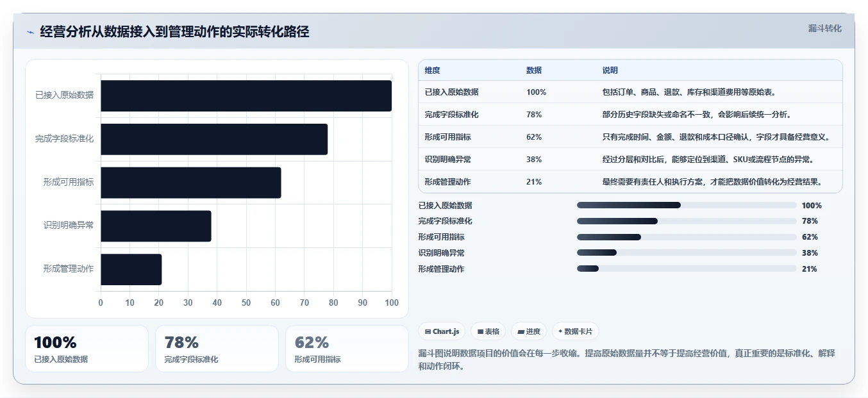
Task: Click the 38% value in the table
Action: pos(534,160)
